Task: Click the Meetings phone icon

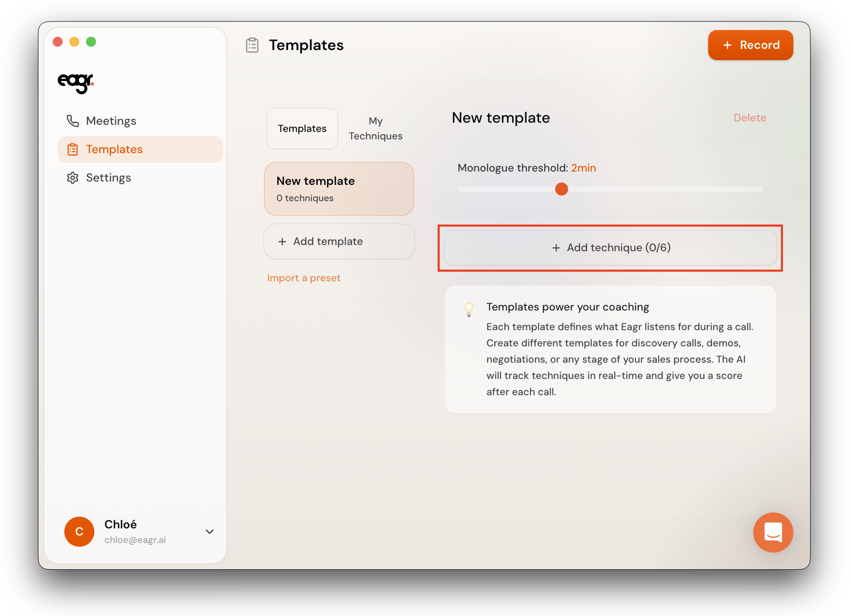Action: 73,121
